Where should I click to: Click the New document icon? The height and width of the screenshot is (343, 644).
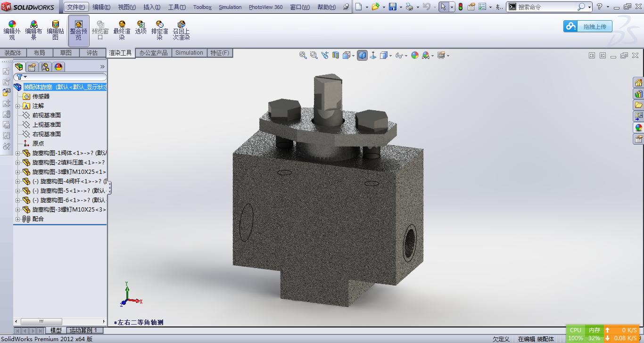(x=360, y=7)
